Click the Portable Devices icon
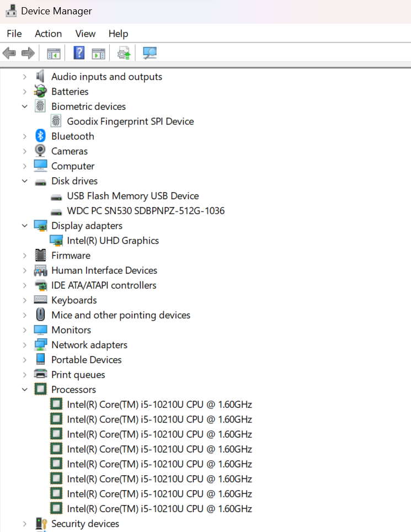The height and width of the screenshot is (532, 411). [40, 359]
